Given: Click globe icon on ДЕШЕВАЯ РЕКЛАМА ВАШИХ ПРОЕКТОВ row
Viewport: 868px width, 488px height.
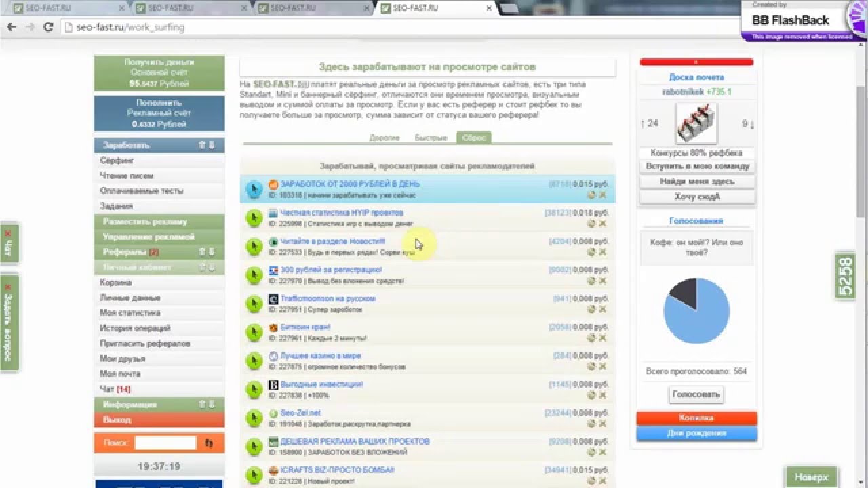Looking at the screenshot, I should [x=591, y=453].
